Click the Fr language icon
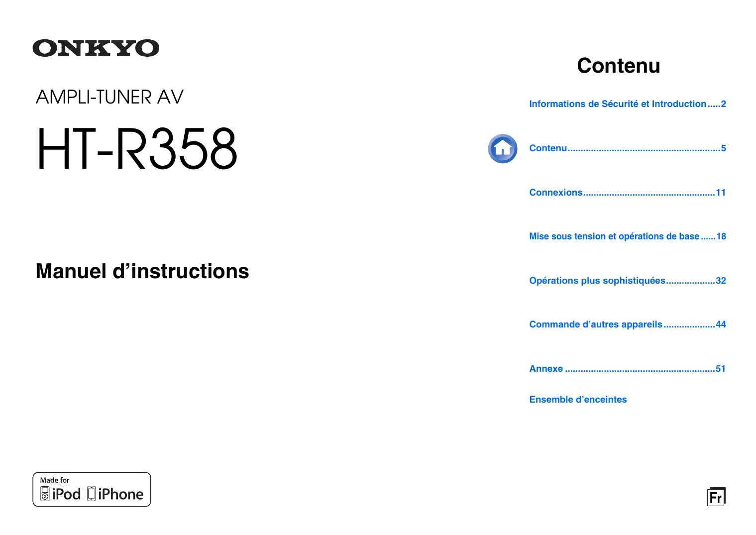The width and height of the screenshot is (756, 535). (716, 497)
